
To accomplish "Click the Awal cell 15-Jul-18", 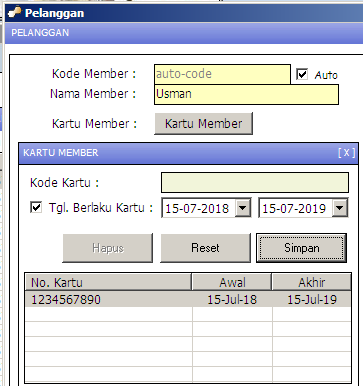I will (232, 299).
